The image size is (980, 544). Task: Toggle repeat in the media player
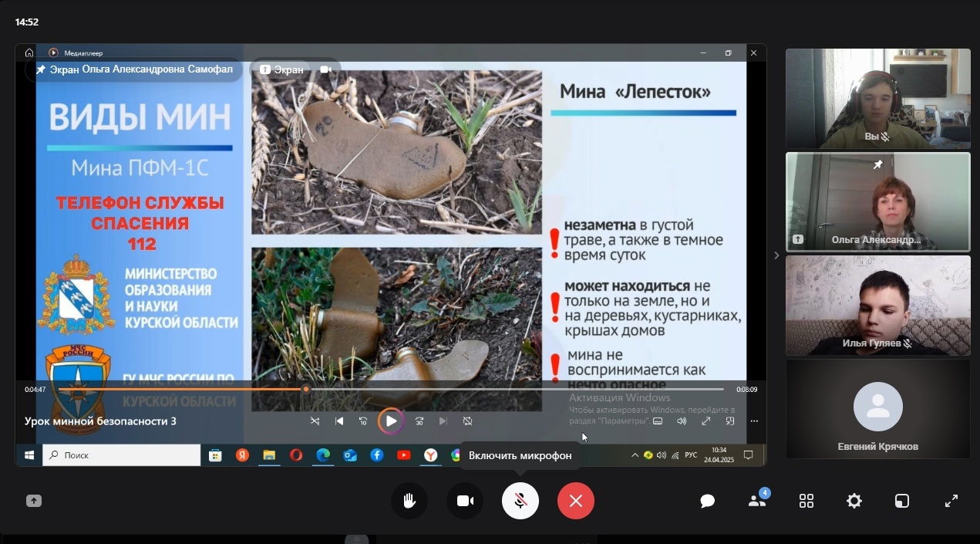pyautogui.click(x=467, y=421)
